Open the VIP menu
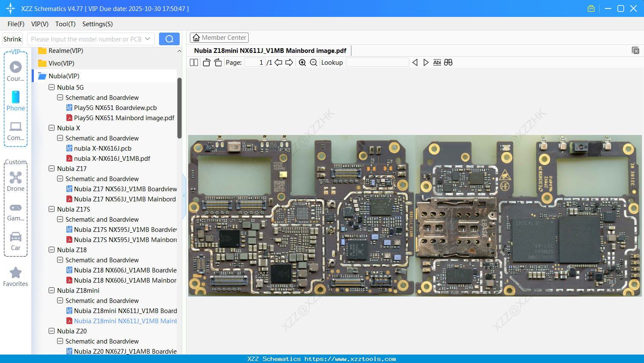This screenshot has width=644, height=363. [x=39, y=24]
